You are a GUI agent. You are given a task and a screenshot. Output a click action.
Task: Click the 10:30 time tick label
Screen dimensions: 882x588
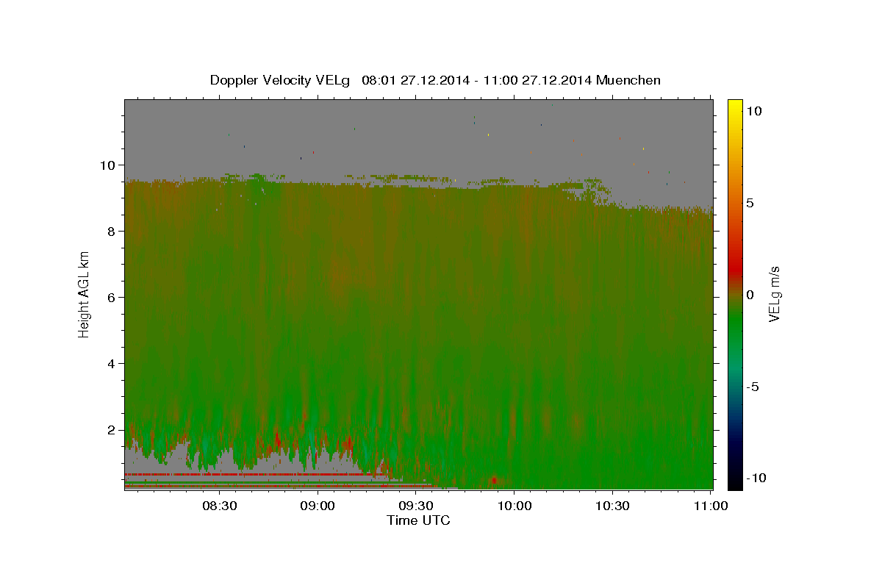tap(612, 506)
